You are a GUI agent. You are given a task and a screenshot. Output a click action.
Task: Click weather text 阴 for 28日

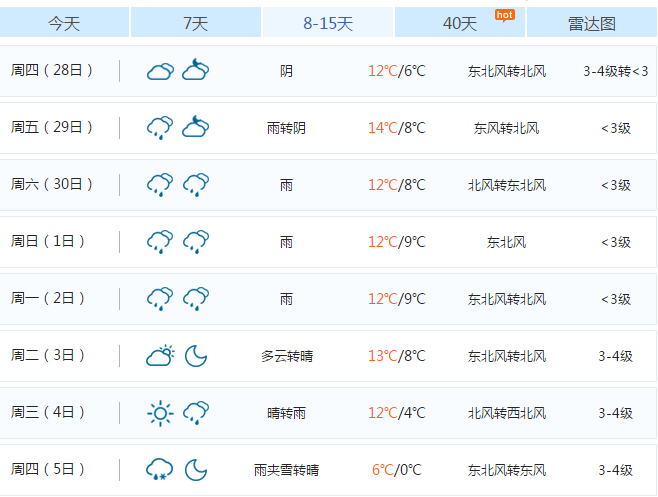287,71
